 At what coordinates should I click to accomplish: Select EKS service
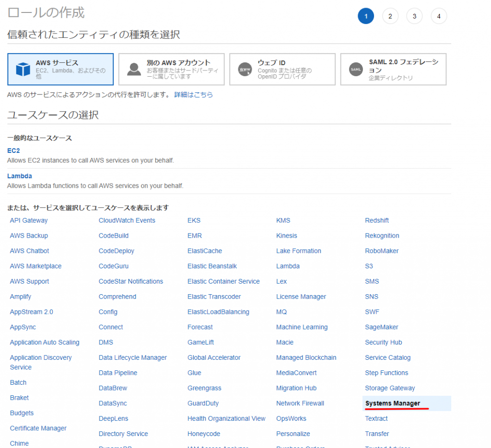194,220
